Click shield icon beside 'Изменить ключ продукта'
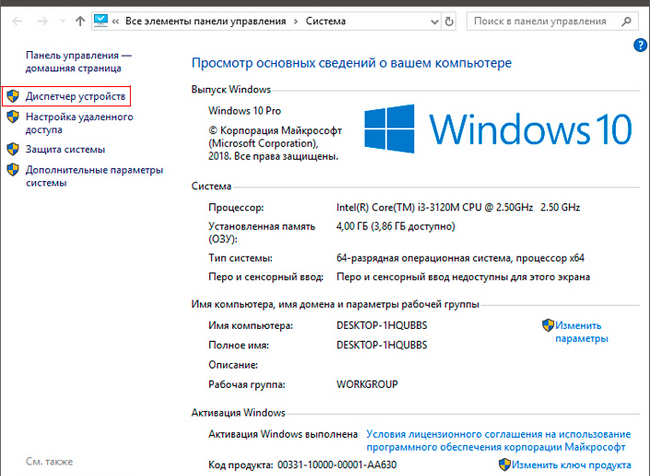This screenshot has width=650, height=476. 504,464
